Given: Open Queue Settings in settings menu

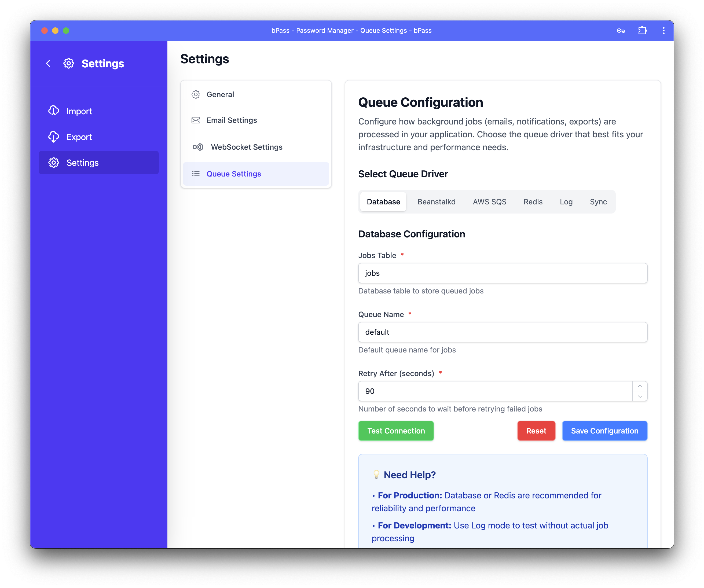Looking at the screenshot, I should click(x=234, y=174).
